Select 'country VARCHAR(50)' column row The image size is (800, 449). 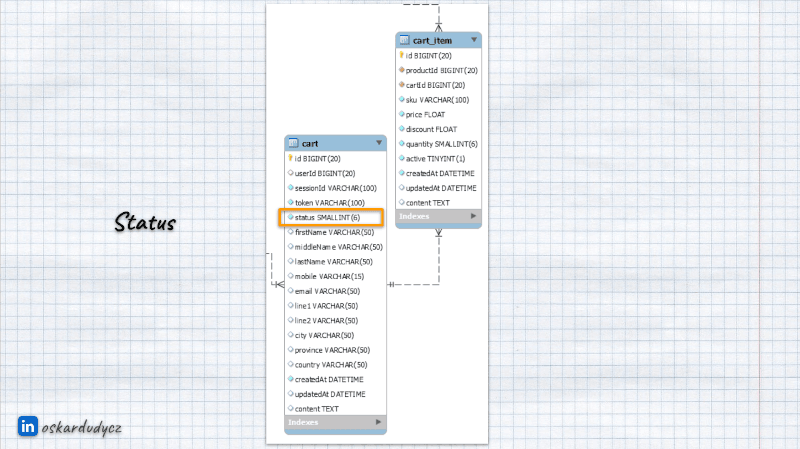click(x=335, y=365)
